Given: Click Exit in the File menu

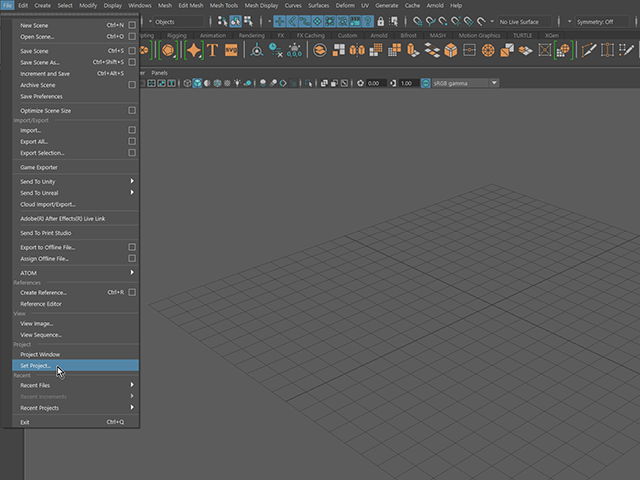Looking at the screenshot, I should (76, 422).
